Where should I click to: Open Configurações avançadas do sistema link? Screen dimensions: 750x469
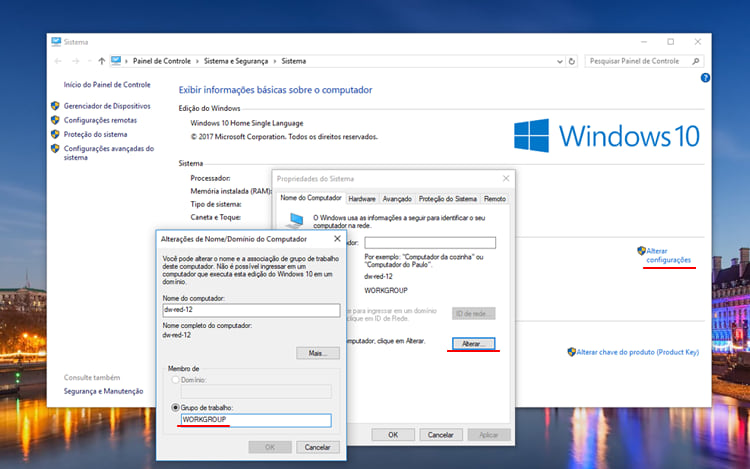109,153
